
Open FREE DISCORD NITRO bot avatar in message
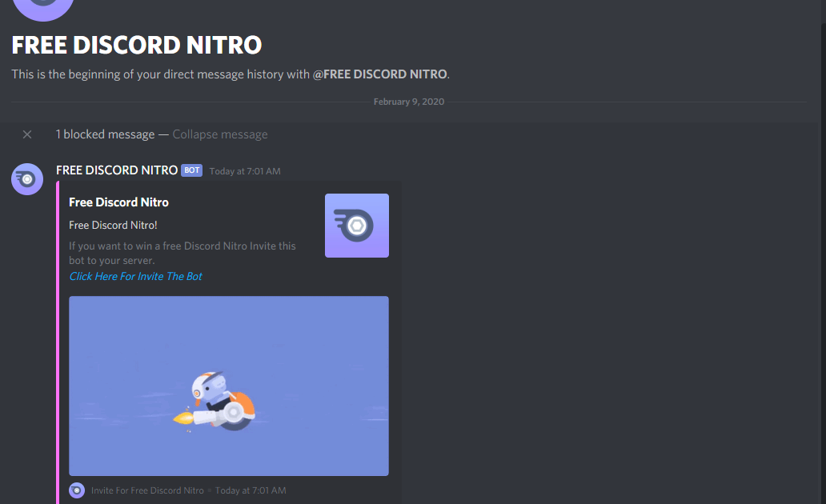27,179
